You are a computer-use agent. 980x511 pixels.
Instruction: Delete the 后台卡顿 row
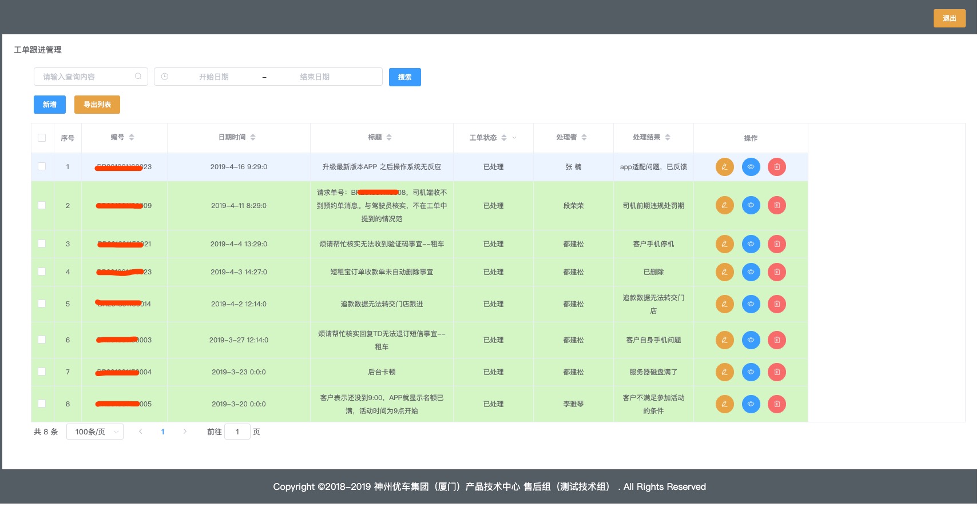tap(777, 372)
